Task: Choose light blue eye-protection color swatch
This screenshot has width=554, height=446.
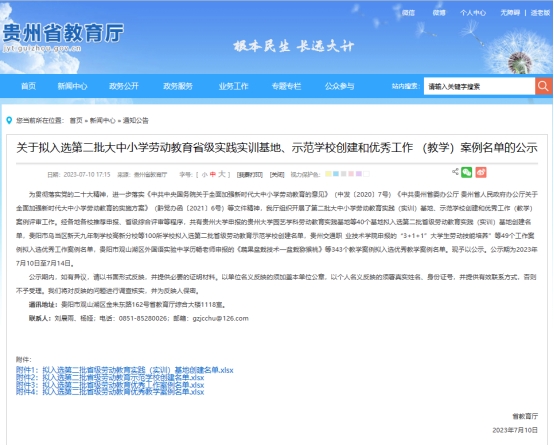Action: point(336,174)
